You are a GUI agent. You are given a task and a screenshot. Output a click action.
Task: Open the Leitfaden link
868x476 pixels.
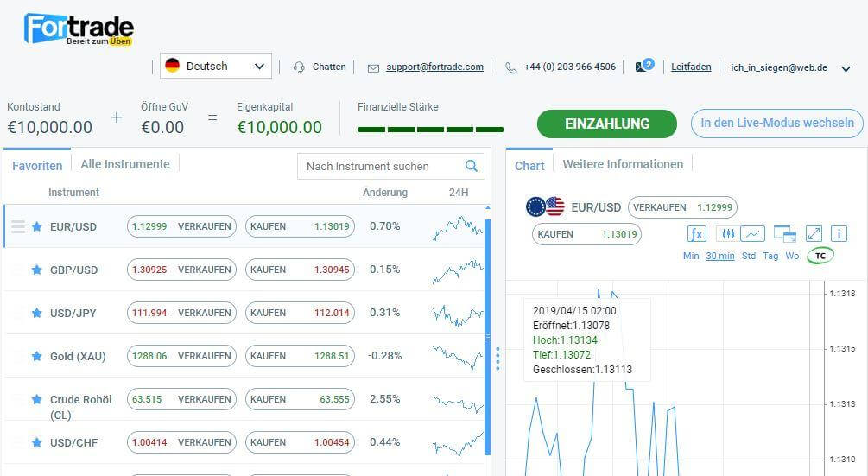tap(691, 67)
